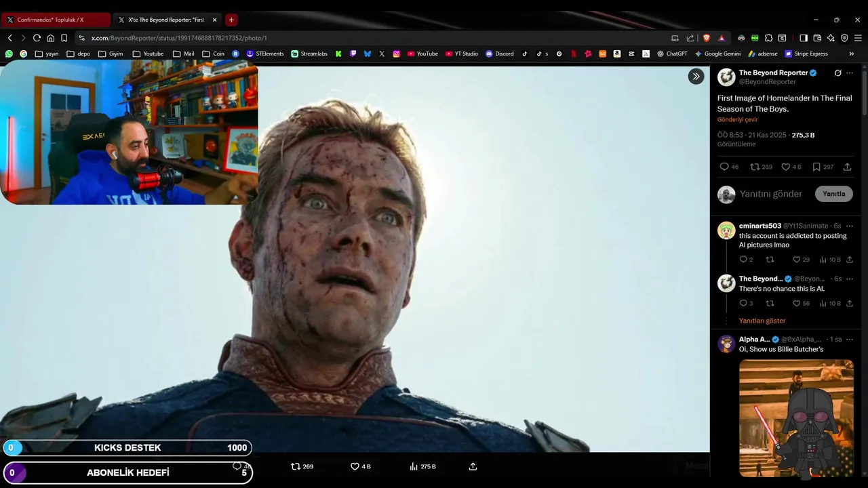The width and height of the screenshot is (868, 488).
Task: Open the Stripe Express bookmark
Action: 806,54
